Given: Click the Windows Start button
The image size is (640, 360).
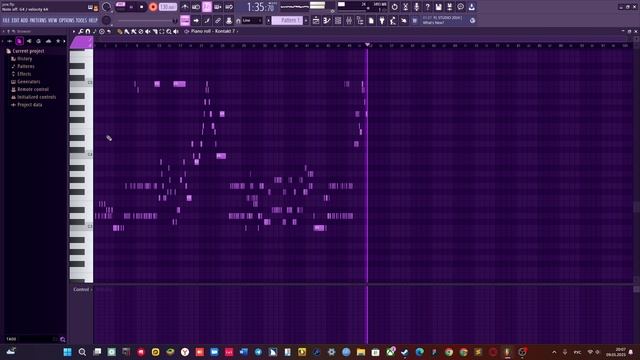Looking at the screenshot, I should 67,352.
